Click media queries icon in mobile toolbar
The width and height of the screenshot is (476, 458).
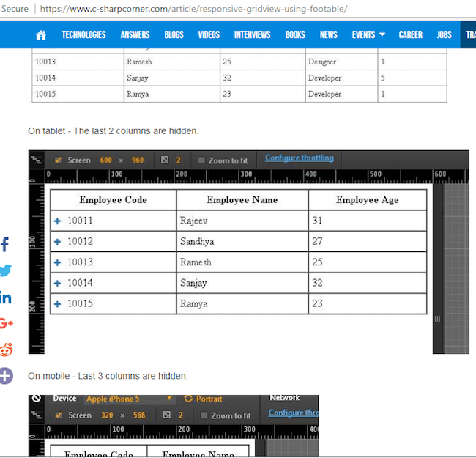(37, 415)
